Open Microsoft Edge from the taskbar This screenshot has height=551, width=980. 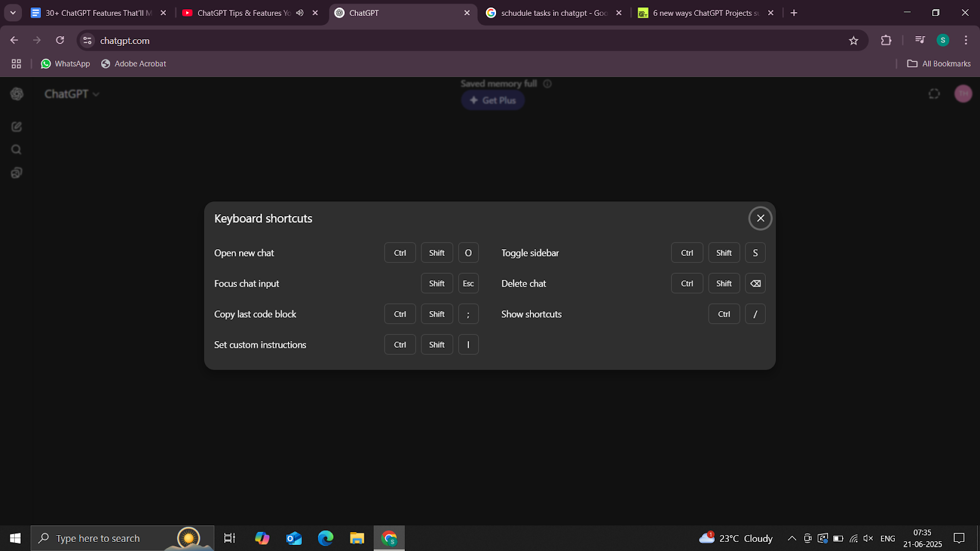point(326,538)
